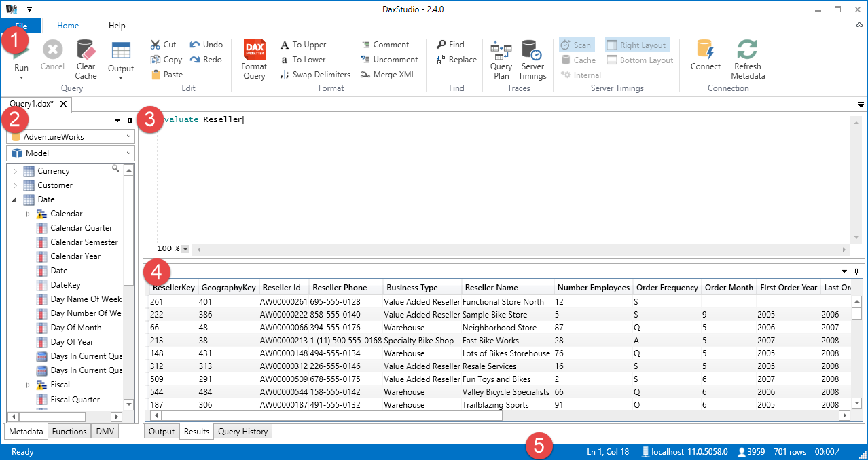Collapse the Date table node

15,199
